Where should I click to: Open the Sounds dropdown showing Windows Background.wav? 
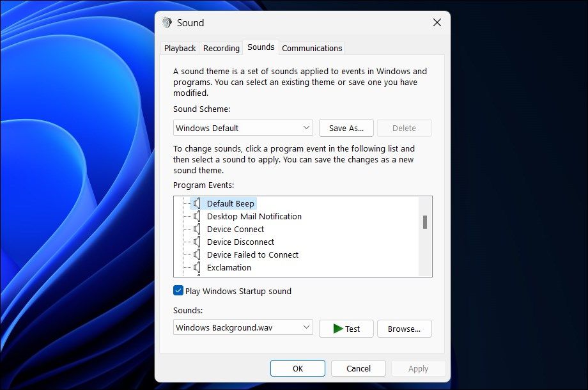point(243,328)
